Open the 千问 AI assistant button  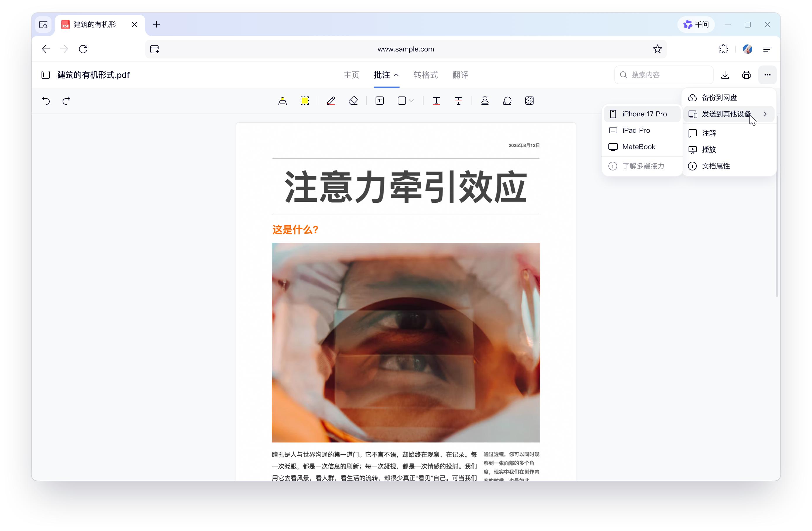(696, 25)
